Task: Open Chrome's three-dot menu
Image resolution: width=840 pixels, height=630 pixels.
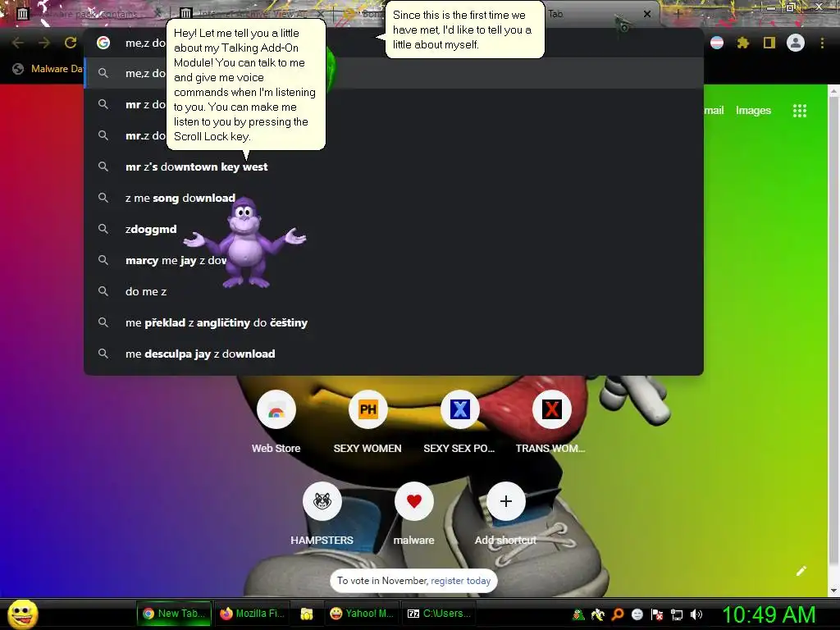Action: coord(822,43)
